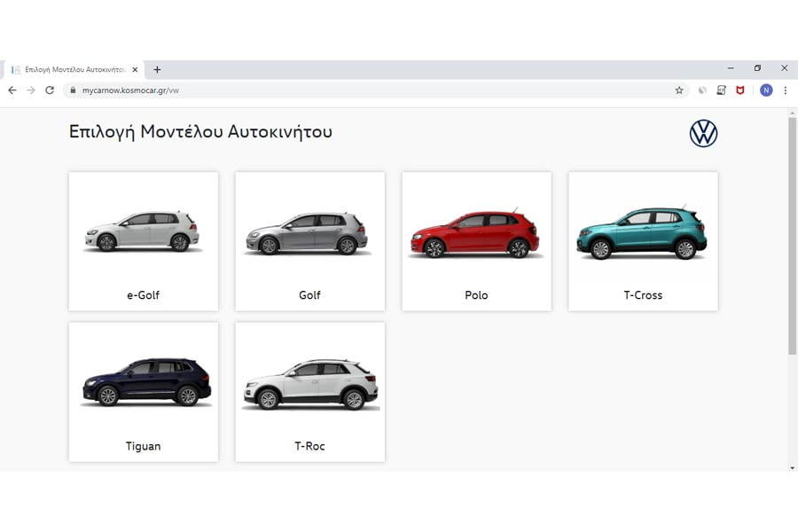
Task: Select the e-Golf model card
Action: (143, 240)
